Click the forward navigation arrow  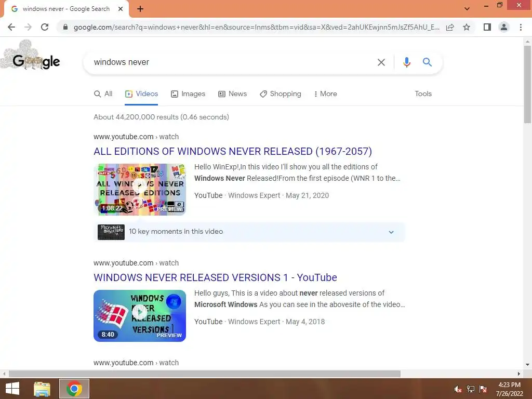tap(28, 27)
